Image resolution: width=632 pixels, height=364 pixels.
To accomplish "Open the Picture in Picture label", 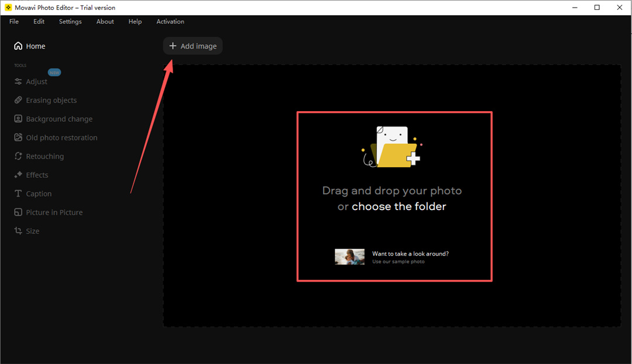I will (54, 212).
